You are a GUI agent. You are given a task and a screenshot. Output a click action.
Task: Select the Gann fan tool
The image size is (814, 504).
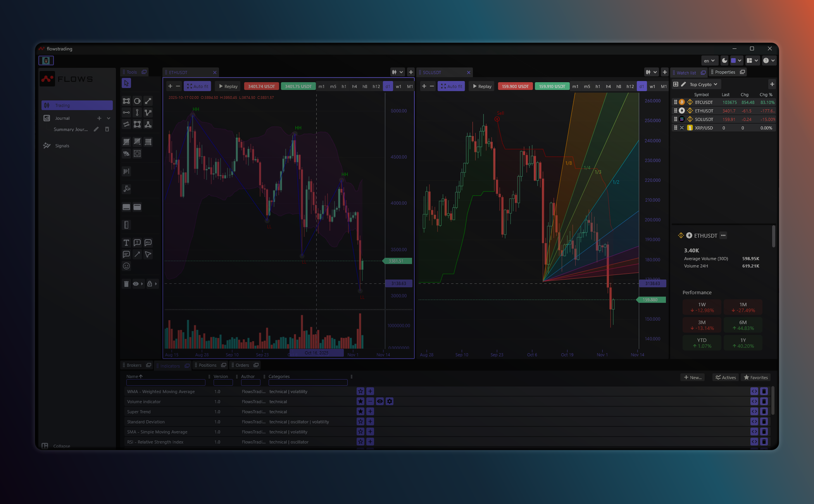point(126,154)
